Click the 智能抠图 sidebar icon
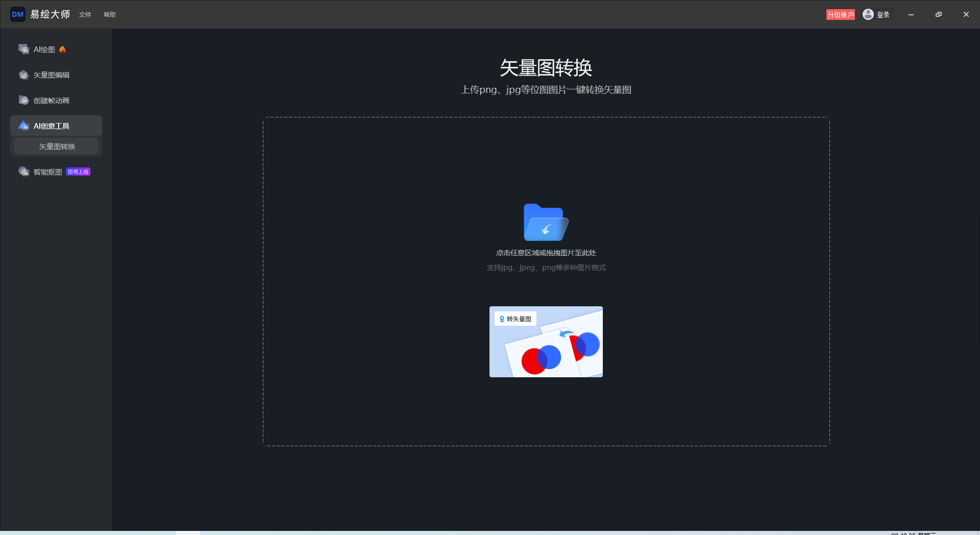Viewport: 980px width, 535px height. click(23, 172)
